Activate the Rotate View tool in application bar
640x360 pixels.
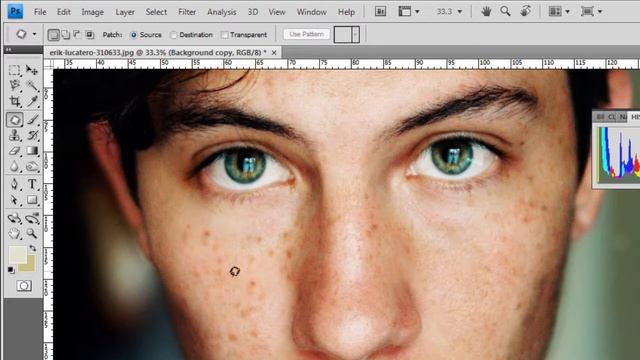(x=525, y=11)
